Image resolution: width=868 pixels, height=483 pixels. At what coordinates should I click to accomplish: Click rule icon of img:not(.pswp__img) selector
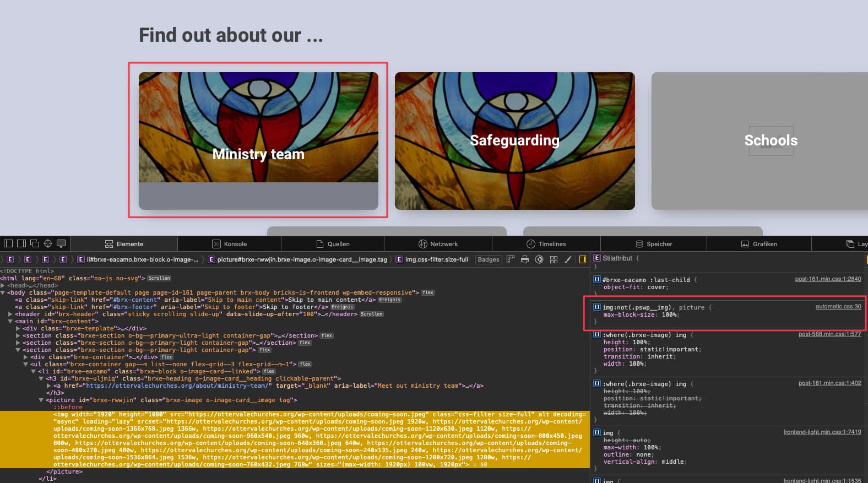pos(596,307)
